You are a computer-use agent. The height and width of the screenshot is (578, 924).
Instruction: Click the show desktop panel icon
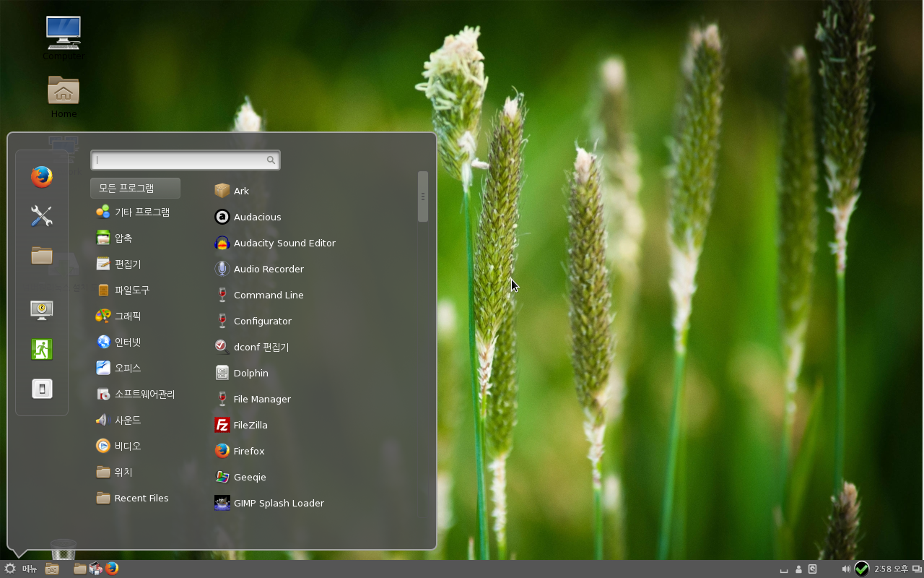click(52, 569)
